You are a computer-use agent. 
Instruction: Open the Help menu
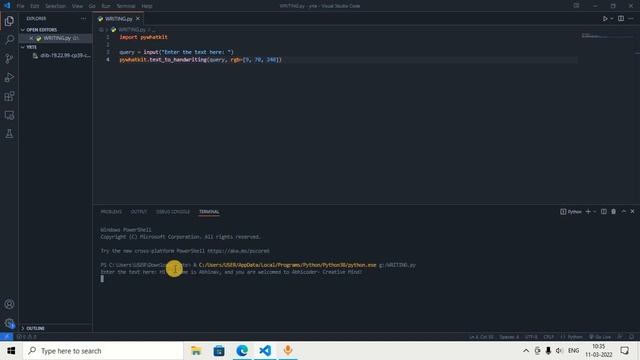pos(147,6)
